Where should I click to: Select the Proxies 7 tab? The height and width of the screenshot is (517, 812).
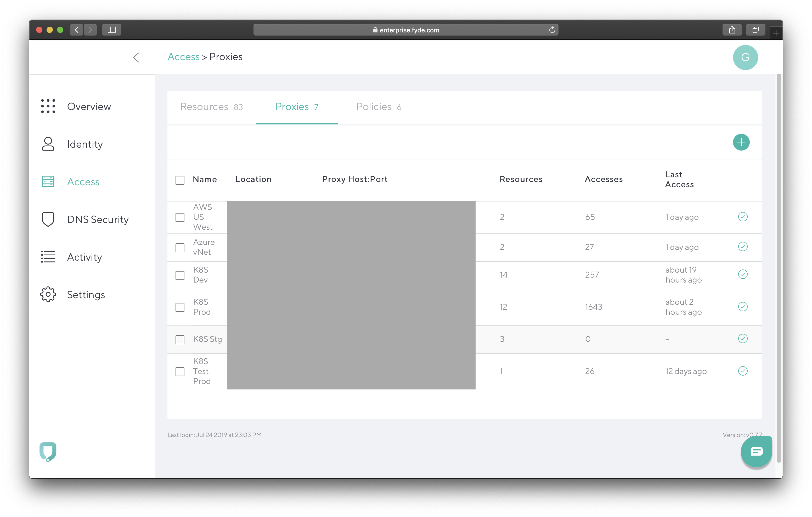tap(296, 106)
